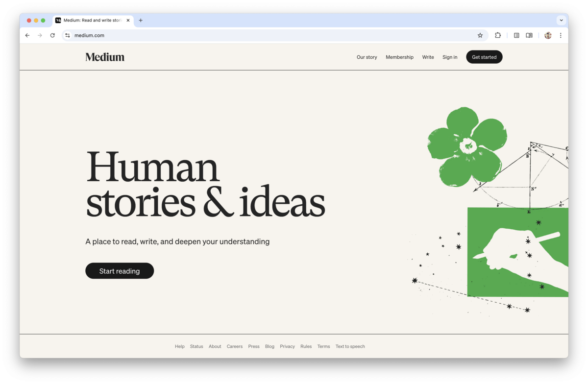Open the Extensions puzzle icon
The height and width of the screenshot is (384, 588).
pyautogui.click(x=497, y=35)
